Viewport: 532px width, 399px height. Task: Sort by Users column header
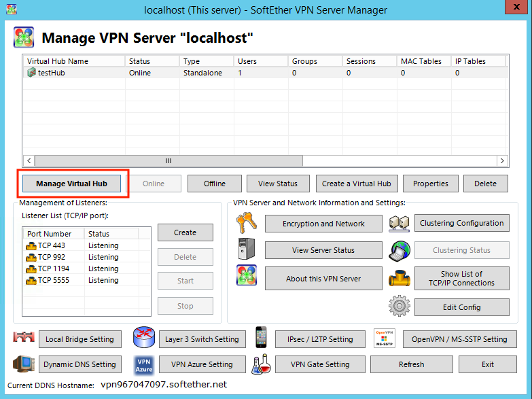pyautogui.click(x=261, y=61)
